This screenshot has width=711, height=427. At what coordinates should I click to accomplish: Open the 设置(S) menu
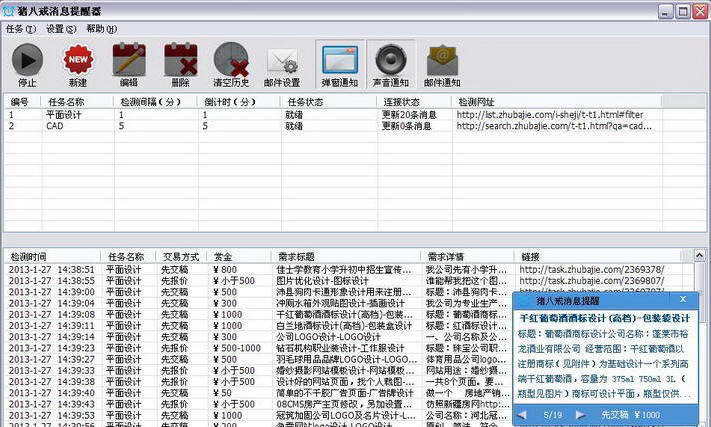tap(61, 29)
